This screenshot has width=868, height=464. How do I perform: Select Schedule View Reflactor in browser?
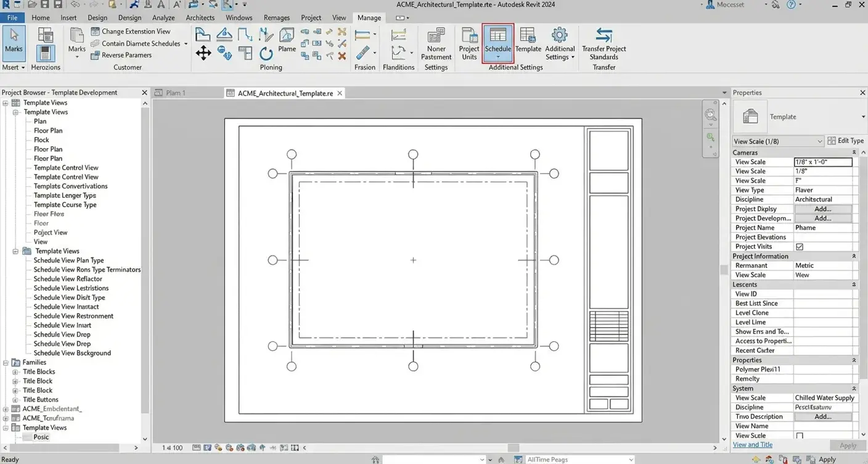(68, 279)
